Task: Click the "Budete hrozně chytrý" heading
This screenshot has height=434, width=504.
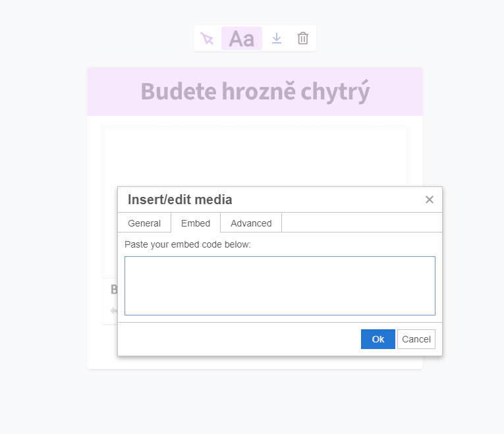Action: (x=255, y=92)
